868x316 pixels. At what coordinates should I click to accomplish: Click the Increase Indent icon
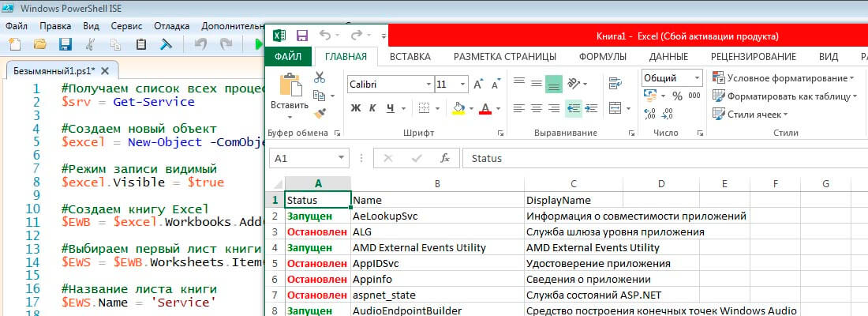(591, 108)
